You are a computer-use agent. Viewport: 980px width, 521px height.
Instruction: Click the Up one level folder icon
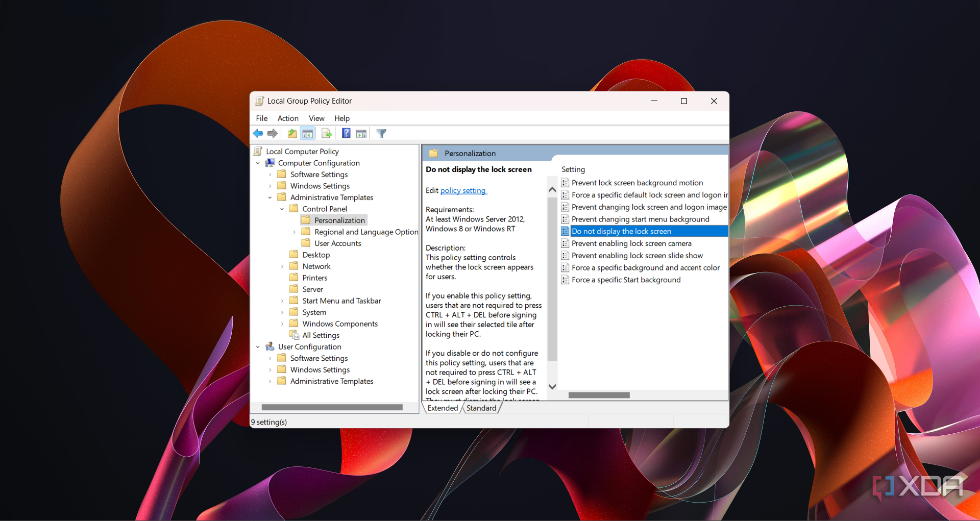[x=292, y=134]
